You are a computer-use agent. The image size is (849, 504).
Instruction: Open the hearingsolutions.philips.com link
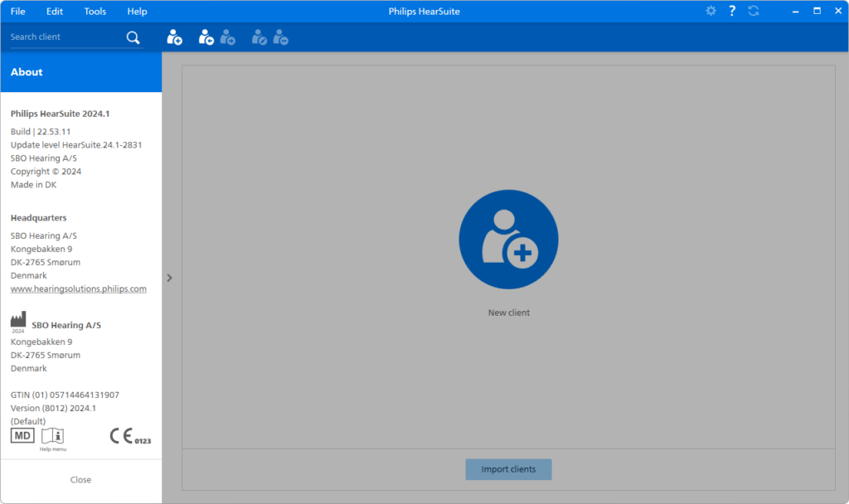tap(78, 288)
